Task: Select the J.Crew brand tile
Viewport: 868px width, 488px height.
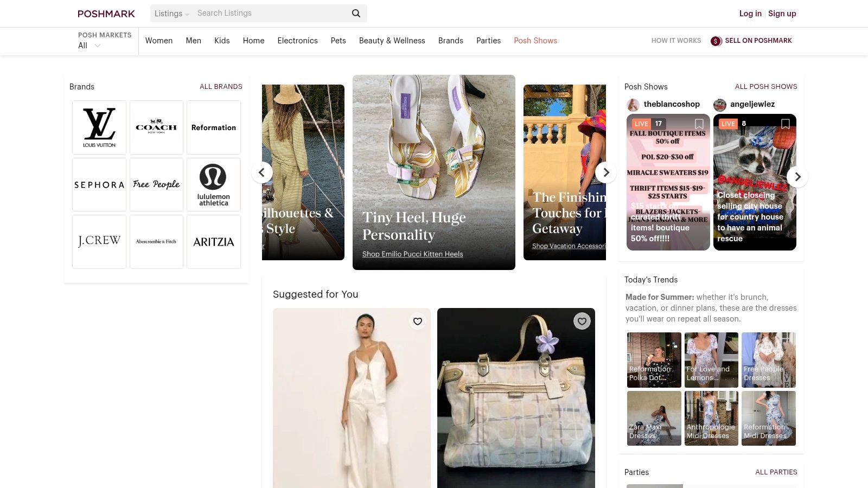Action: pyautogui.click(x=99, y=242)
